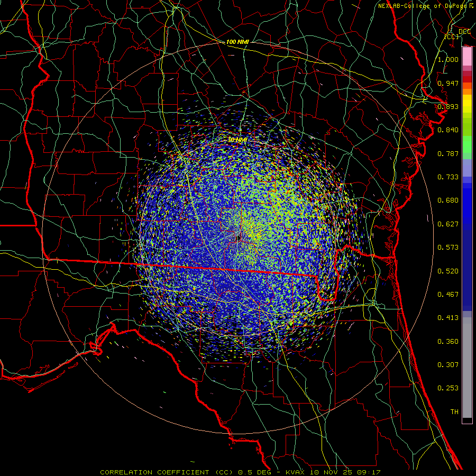The image size is (476, 476).
Task: Click the (CC) label above the color scale
Action: tap(452, 36)
